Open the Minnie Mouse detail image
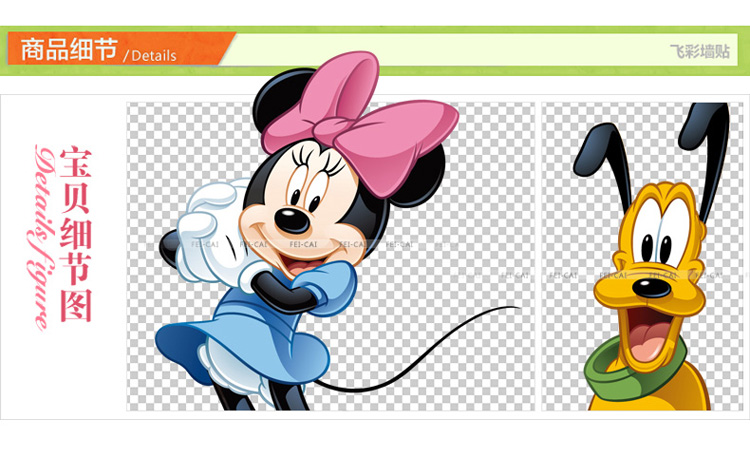Image resolution: width=750 pixels, height=458 pixels. pos(331,256)
